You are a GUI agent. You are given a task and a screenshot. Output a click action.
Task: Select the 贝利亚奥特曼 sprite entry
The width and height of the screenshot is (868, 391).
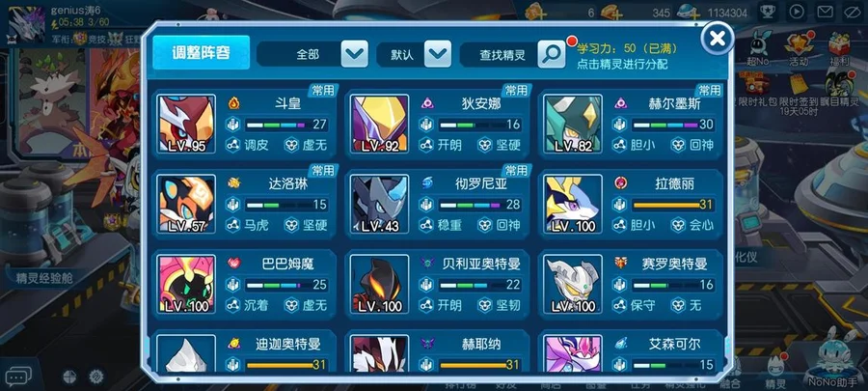[437, 285]
